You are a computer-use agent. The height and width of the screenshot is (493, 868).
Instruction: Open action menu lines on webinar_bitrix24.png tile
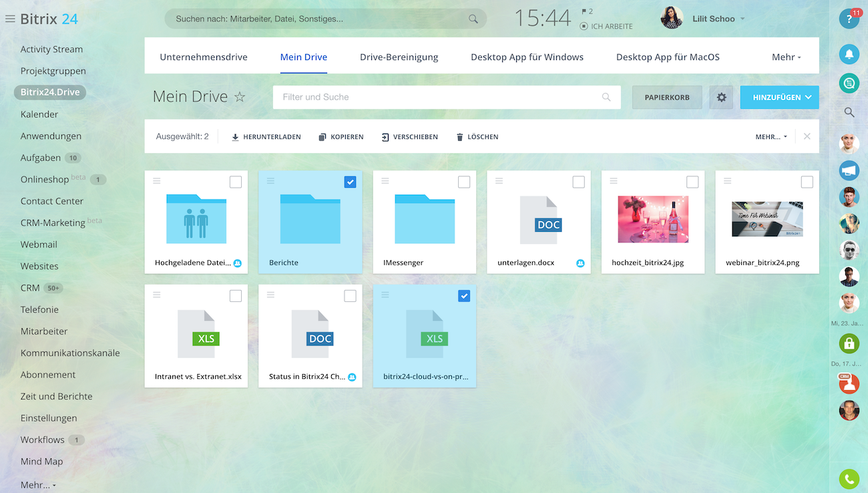click(728, 181)
